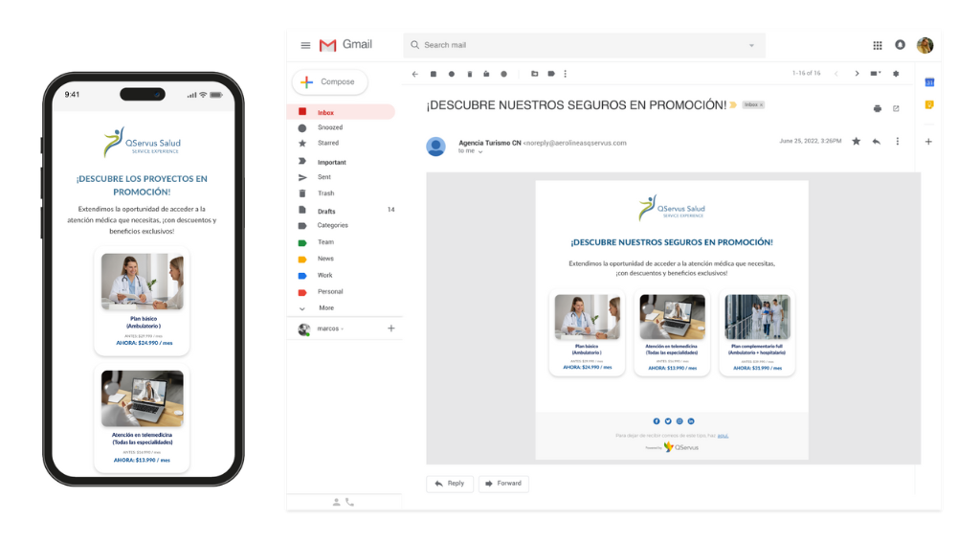Star the email from Agencia Turismo CN
This screenshot has height=544, width=980.
coord(856,142)
